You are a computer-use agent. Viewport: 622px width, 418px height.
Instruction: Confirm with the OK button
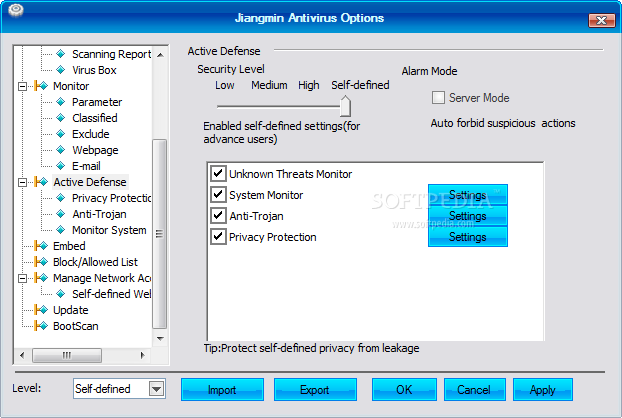tap(404, 389)
